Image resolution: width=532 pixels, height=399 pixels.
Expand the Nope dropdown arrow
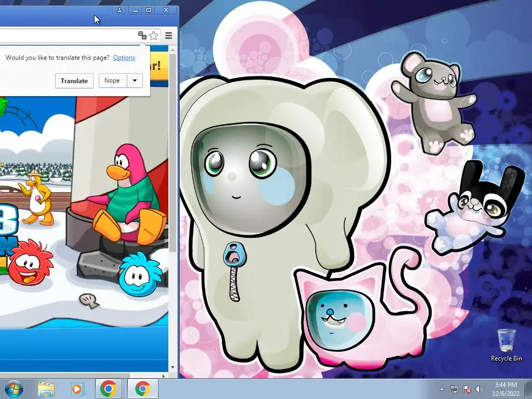[135, 81]
